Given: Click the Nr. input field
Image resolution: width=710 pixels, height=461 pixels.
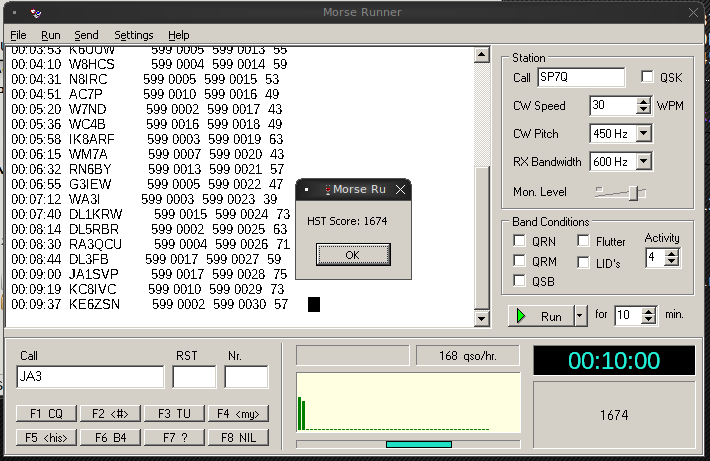Looking at the screenshot, I should click(x=246, y=377).
